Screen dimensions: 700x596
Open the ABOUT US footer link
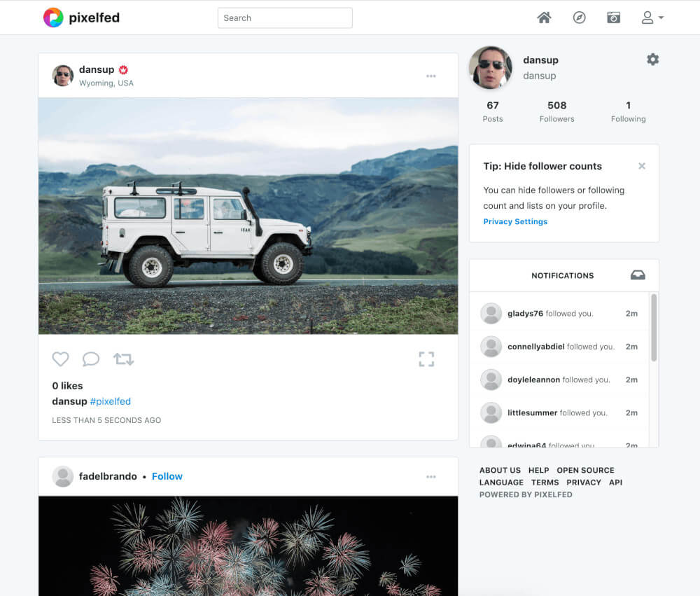(x=500, y=470)
